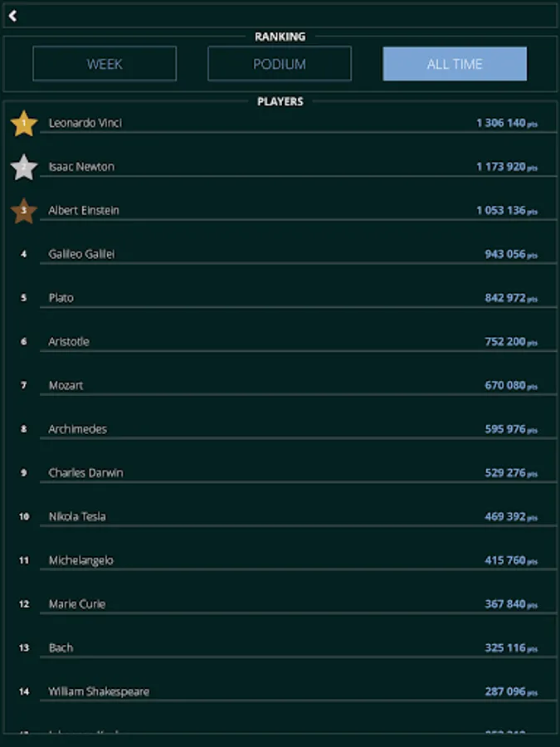Click the 415 760 pts score for Michelangelo

510,560
